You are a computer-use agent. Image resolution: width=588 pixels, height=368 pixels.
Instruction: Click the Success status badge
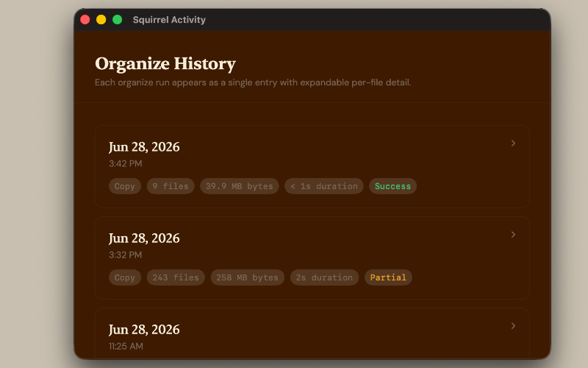(392, 186)
